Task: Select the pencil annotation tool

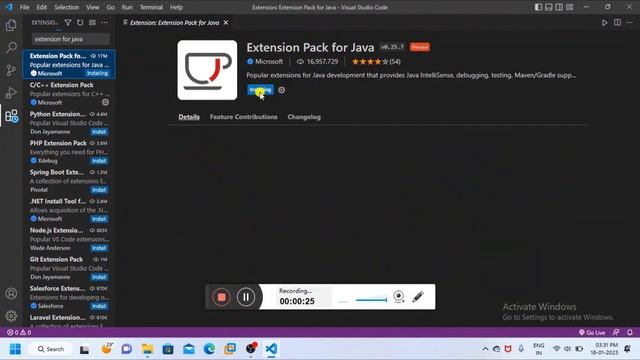Action: coord(418,297)
